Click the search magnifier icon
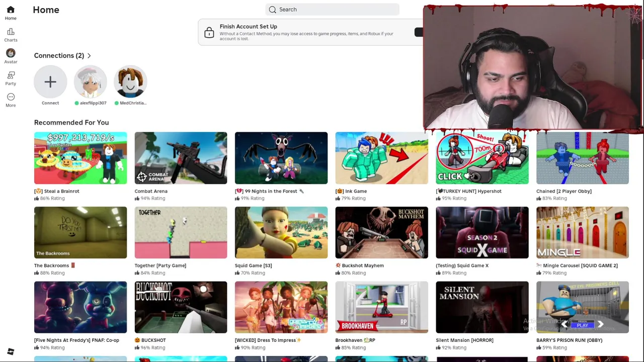Viewport: 644px width, 362px height. [x=273, y=10]
